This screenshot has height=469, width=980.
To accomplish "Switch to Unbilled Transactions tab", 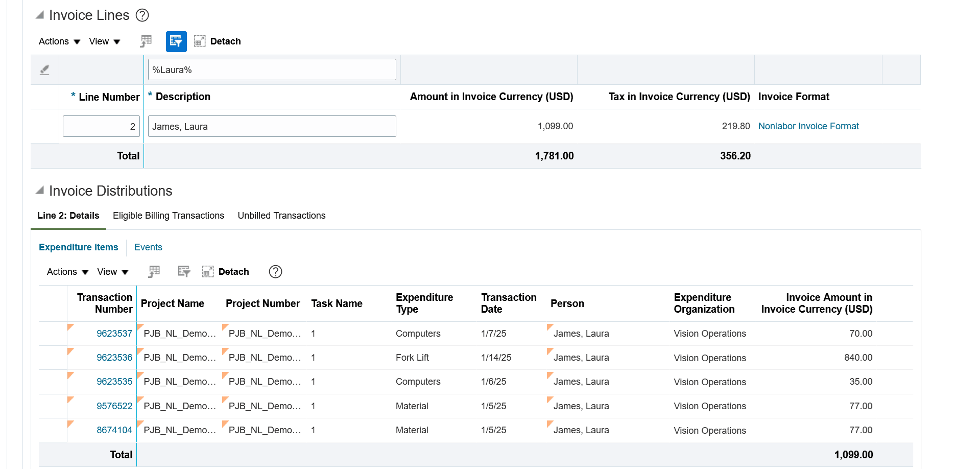I will tap(281, 216).
